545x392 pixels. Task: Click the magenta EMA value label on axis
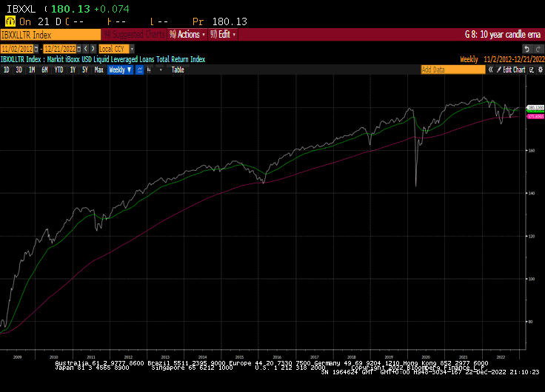535,117
